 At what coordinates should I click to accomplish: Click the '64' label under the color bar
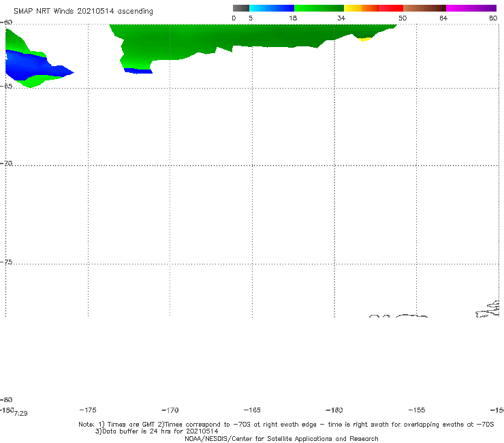(x=443, y=18)
